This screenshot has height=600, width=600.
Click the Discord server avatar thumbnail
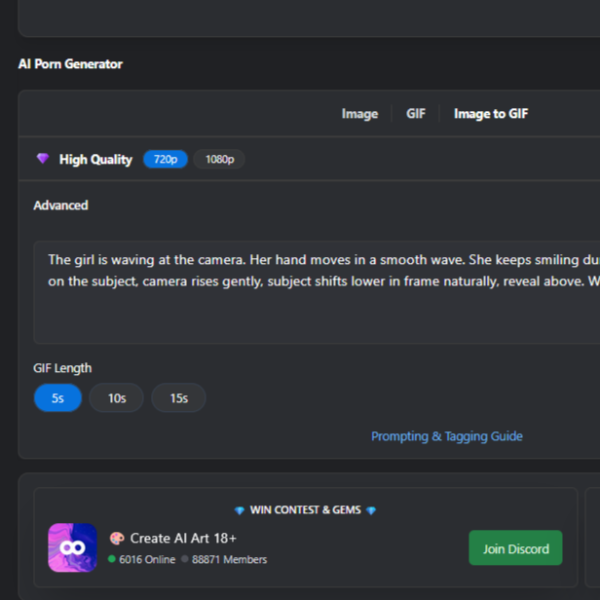pyautogui.click(x=72, y=548)
